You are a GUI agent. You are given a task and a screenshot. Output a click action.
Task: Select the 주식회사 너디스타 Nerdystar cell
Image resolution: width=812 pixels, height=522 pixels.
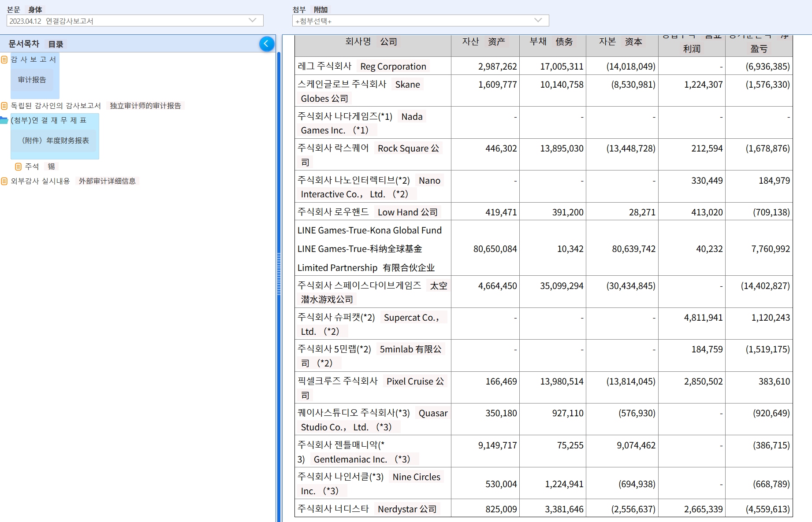tap(373, 508)
